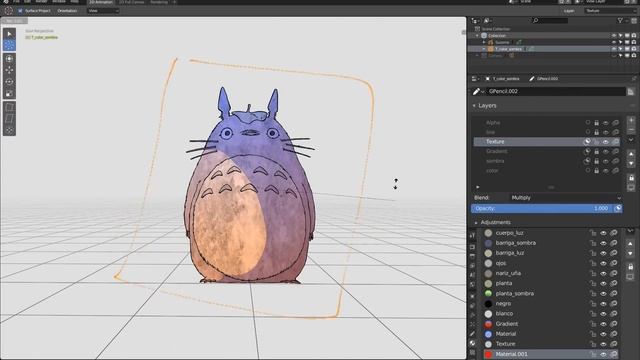Select the Bend tool in toolbar

pyautogui.click(x=9, y=107)
